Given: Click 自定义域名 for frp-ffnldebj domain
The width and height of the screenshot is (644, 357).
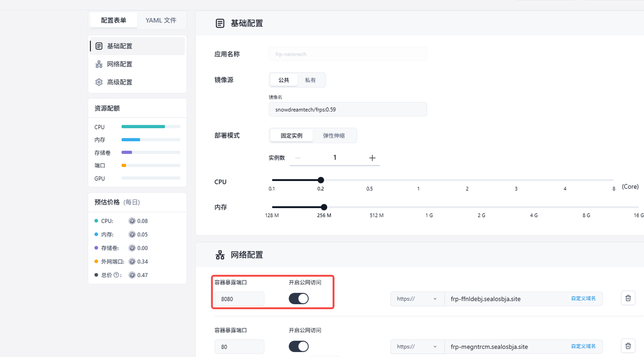Looking at the screenshot, I should click(583, 299).
